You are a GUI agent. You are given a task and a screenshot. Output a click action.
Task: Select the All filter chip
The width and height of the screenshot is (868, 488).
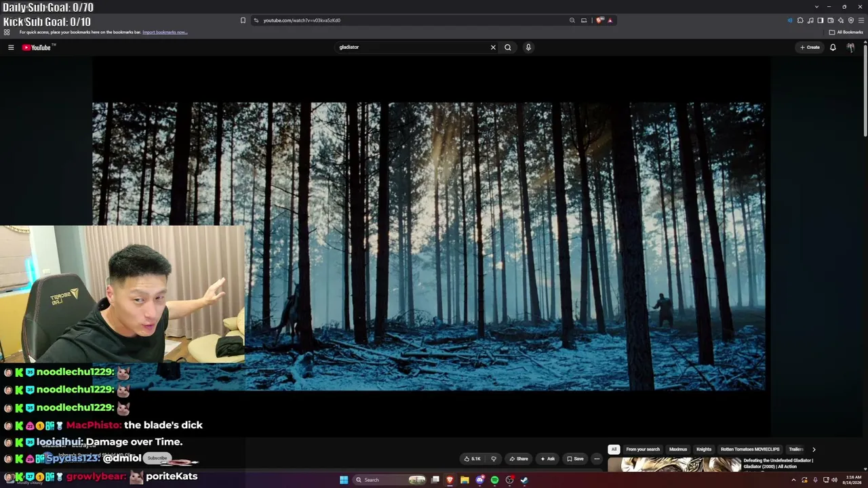614,449
